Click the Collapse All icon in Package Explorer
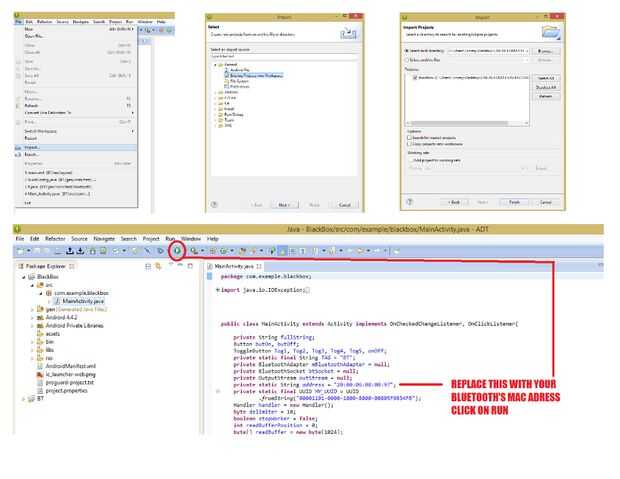Screen dimensions: 620x479 [148, 266]
